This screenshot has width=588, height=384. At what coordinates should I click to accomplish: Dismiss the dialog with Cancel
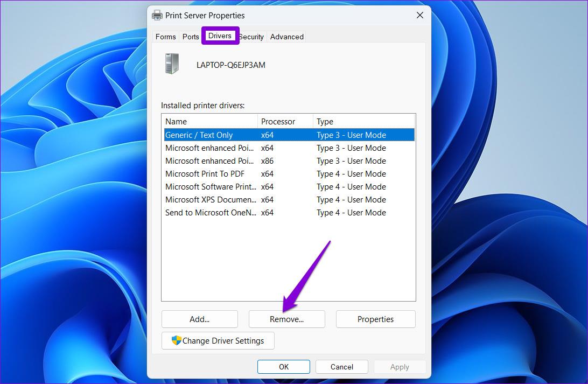pyautogui.click(x=341, y=366)
